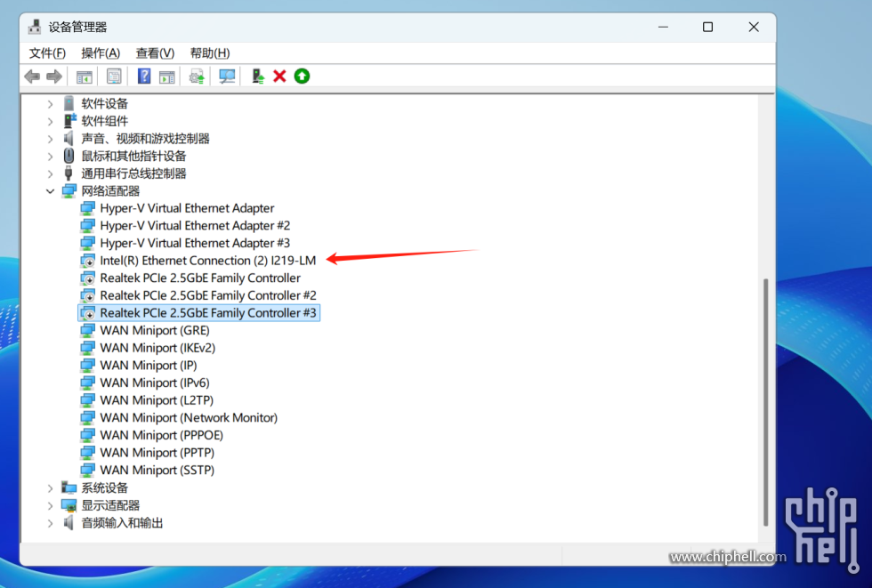
Task: Click the adapter icon of Hyper-V Virtual Ethernet Adapter
Action: [88, 208]
